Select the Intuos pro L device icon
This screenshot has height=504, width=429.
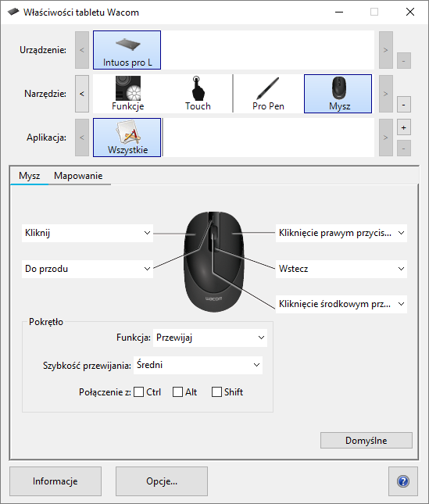tap(127, 50)
